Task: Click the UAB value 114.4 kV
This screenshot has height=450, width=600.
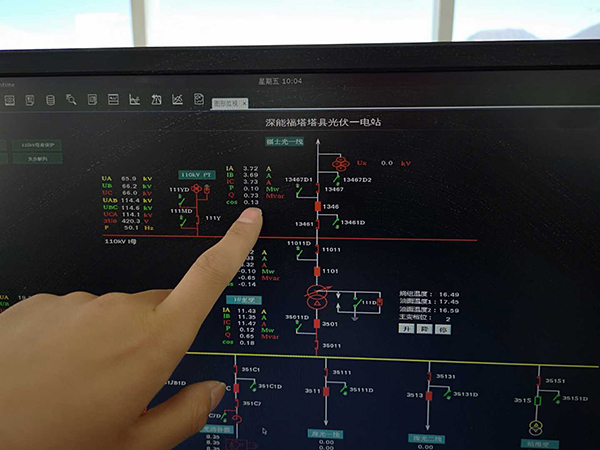Action: click(128, 200)
